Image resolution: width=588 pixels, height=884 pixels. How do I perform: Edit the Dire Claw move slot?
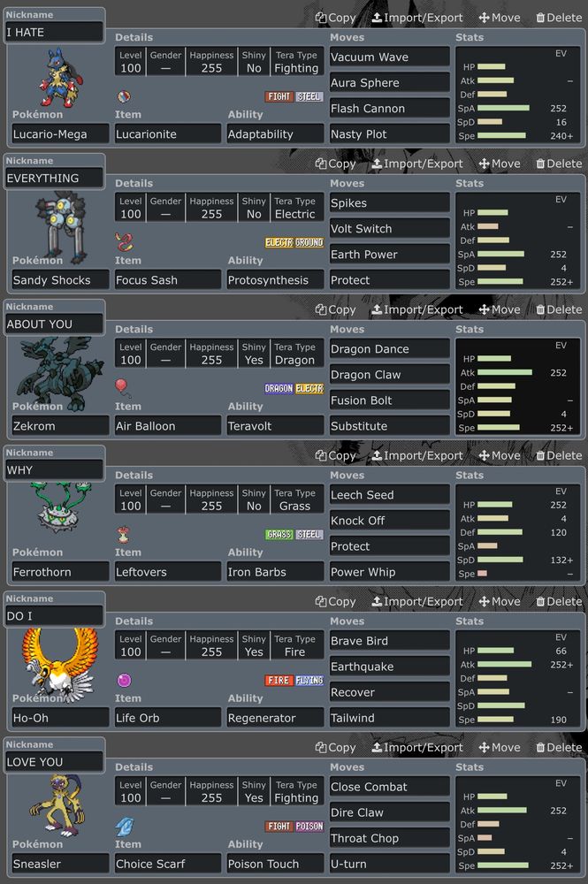(390, 812)
